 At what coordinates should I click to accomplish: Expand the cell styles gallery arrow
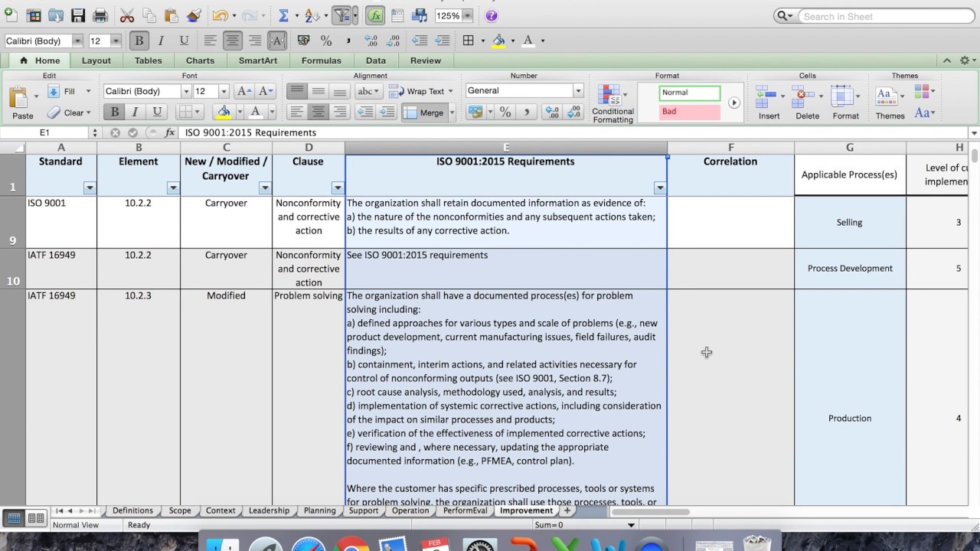[734, 103]
